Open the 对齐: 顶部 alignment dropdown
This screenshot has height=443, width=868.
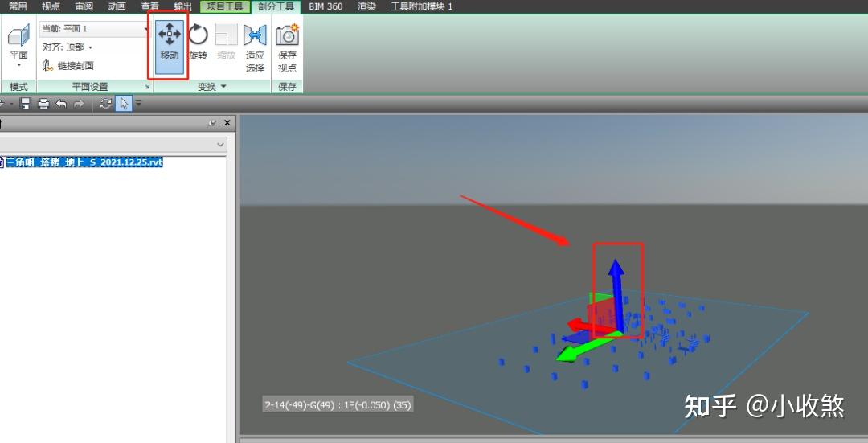68,47
